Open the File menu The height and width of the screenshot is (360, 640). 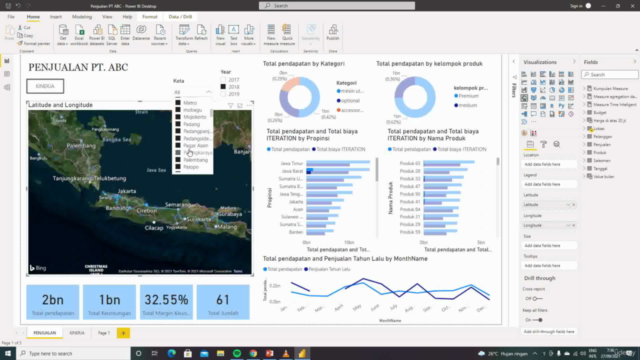(x=11, y=17)
